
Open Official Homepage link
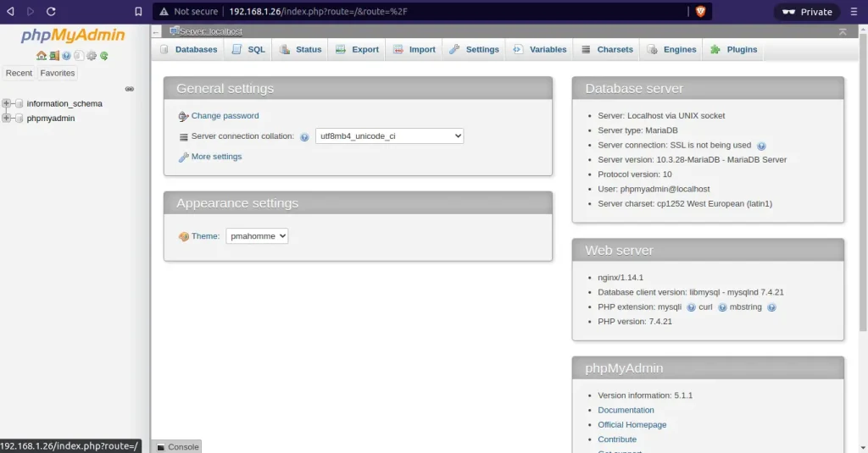(x=632, y=425)
